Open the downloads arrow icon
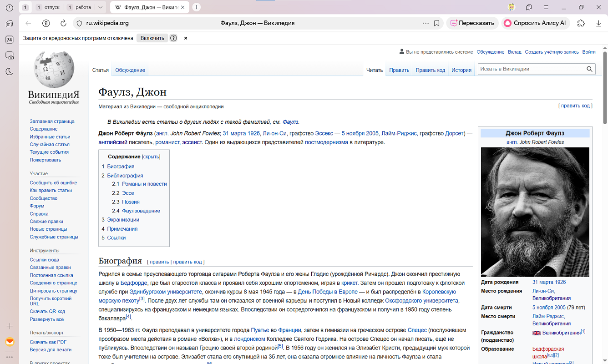This screenshot has height=364, width=608. (x=598, y=23)
